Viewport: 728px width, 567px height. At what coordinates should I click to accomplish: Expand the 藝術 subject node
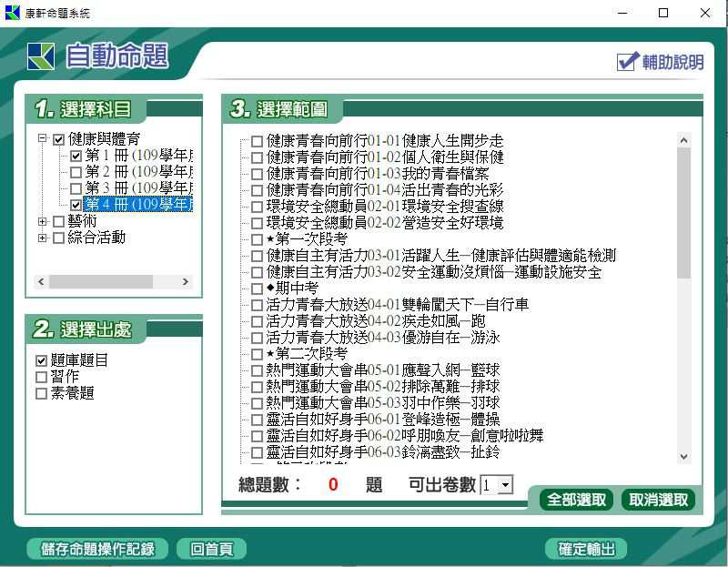click(42, 221)
